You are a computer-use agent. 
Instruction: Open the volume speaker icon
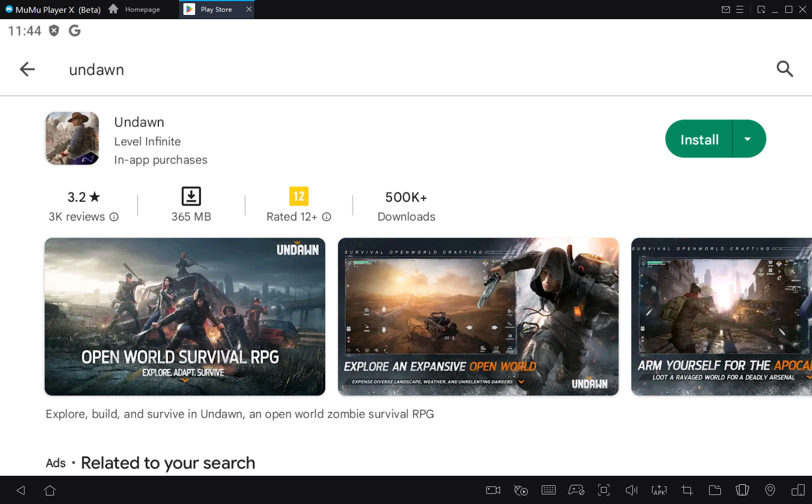[x=631, y=490]
